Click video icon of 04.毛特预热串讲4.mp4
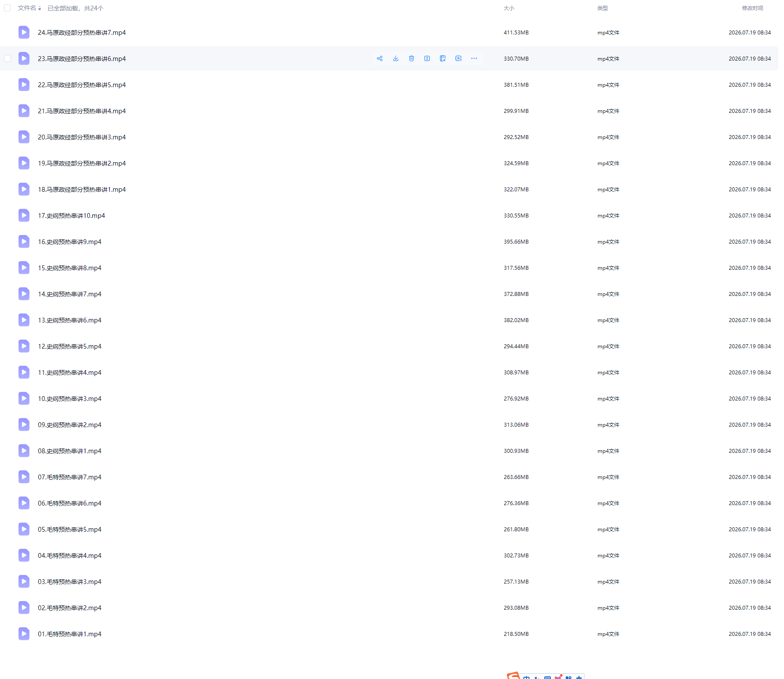This screenshot has height=679, width=784. [24, 555]
